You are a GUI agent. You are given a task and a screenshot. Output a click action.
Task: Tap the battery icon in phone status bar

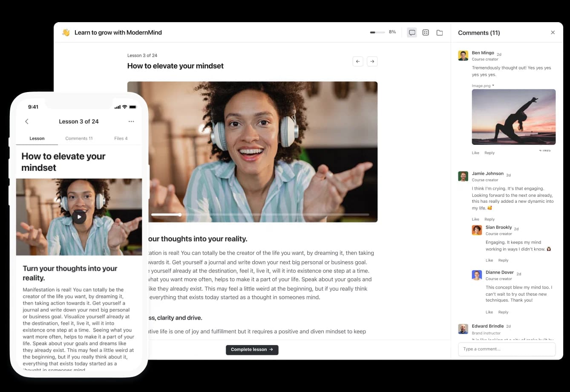click(133, 107)
